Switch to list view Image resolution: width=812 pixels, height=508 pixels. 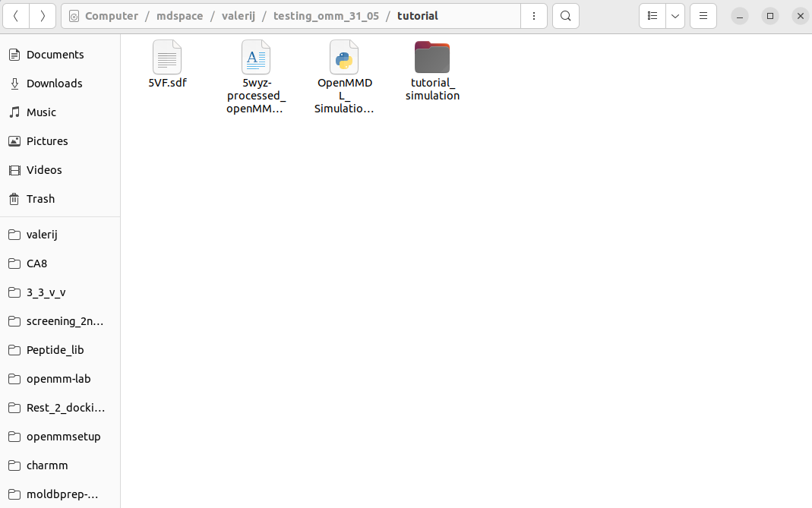pyautogui.click(x=652, y=16)
